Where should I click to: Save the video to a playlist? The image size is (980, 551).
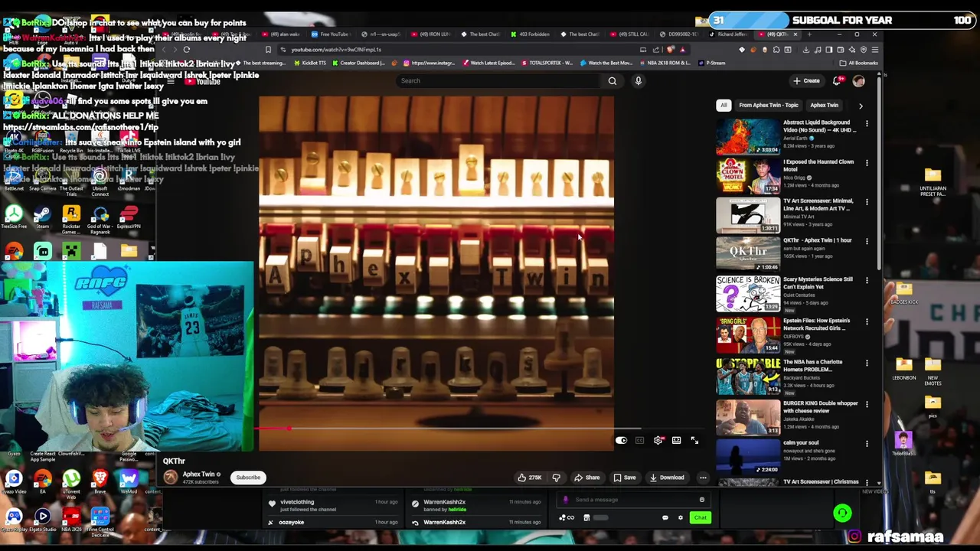tap(625, 478)
